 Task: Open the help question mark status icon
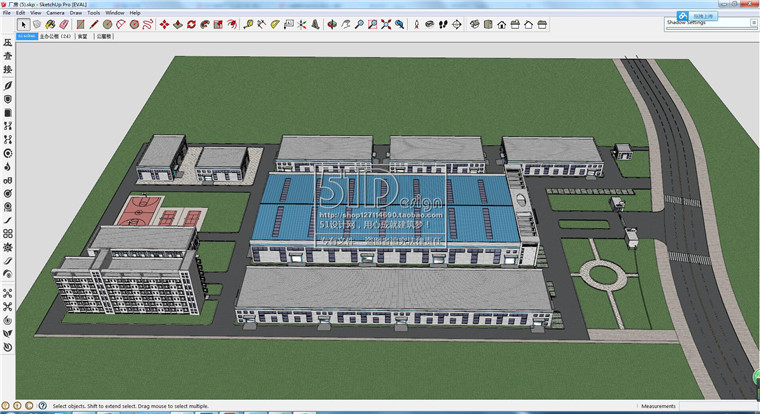click(43, 405)
